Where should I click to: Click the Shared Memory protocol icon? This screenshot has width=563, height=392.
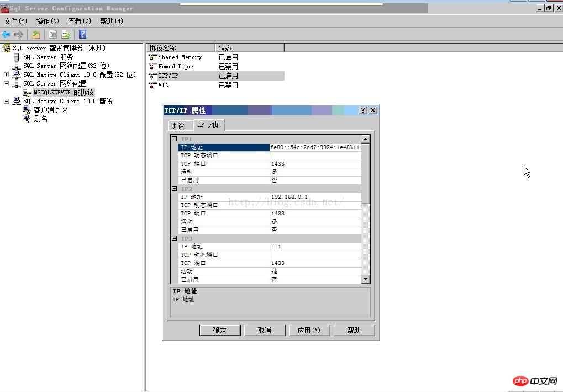152,57
